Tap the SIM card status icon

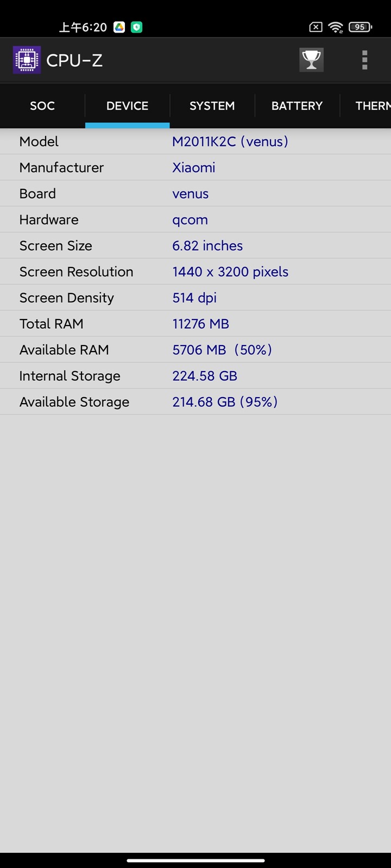[316, 27]
